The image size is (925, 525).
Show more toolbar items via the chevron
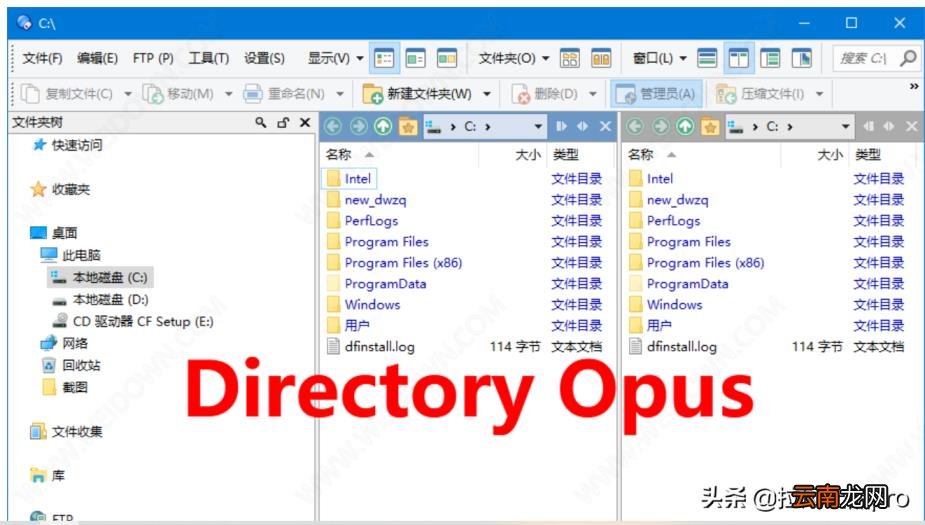914,87
